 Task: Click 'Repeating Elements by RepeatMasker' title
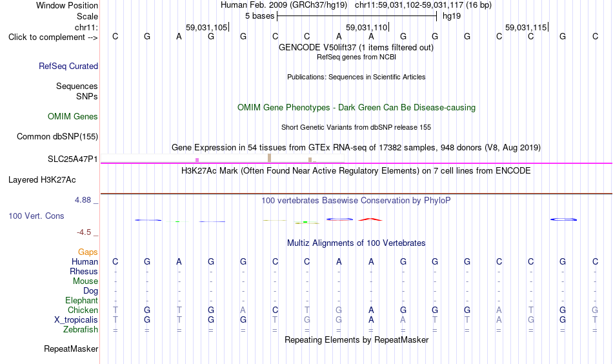(356, 339)
